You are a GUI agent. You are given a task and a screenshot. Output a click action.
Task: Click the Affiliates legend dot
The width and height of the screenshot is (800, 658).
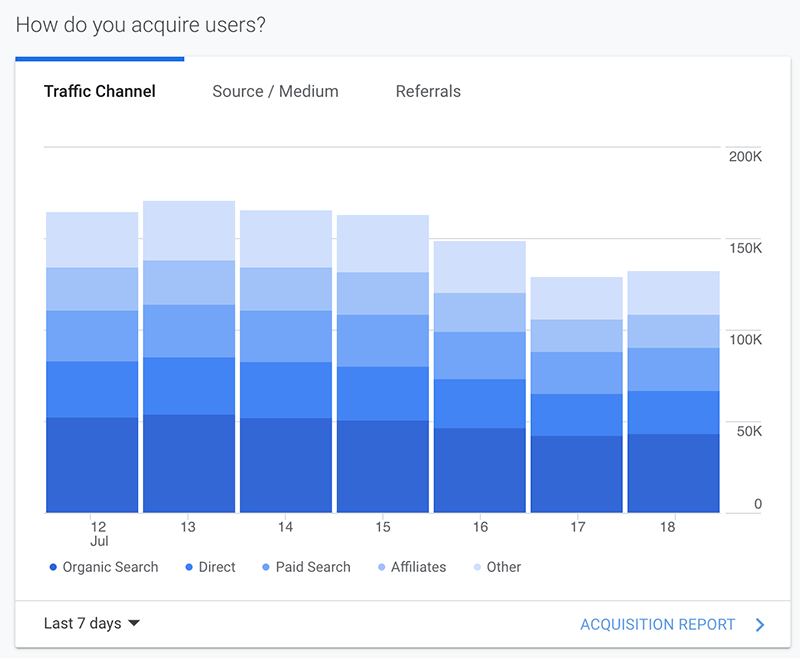tap(381, 567)
